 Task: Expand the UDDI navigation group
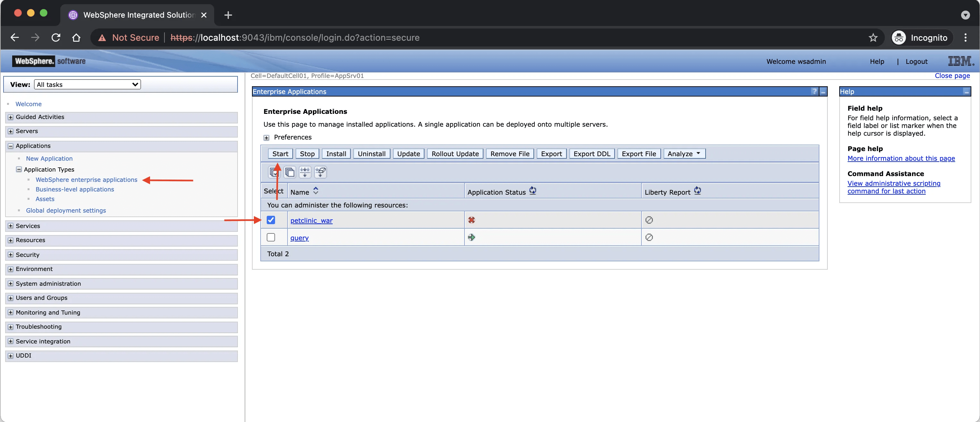pos(11,356)
